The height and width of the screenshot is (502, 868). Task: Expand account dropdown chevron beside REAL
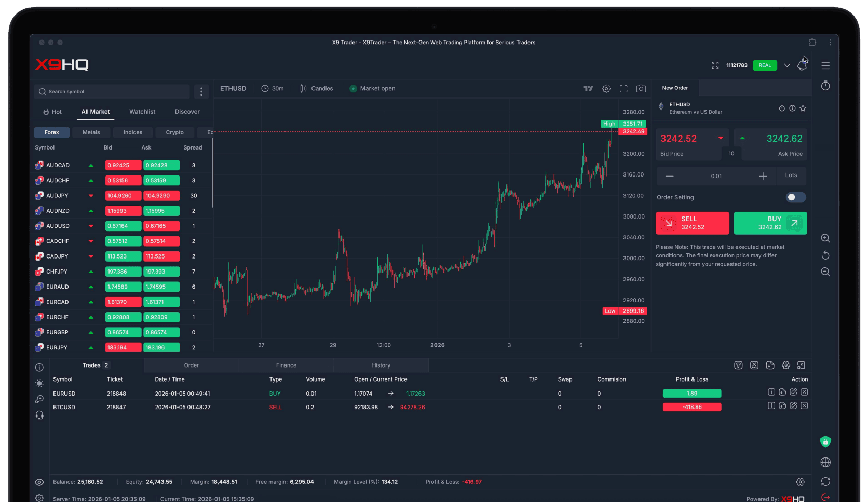[787, 65]
